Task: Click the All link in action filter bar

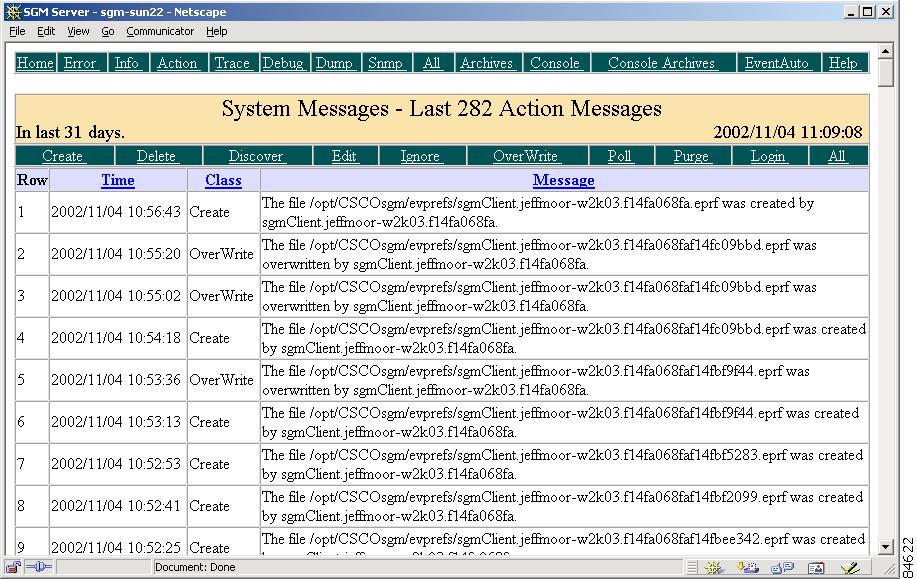Action: [837, 156]
